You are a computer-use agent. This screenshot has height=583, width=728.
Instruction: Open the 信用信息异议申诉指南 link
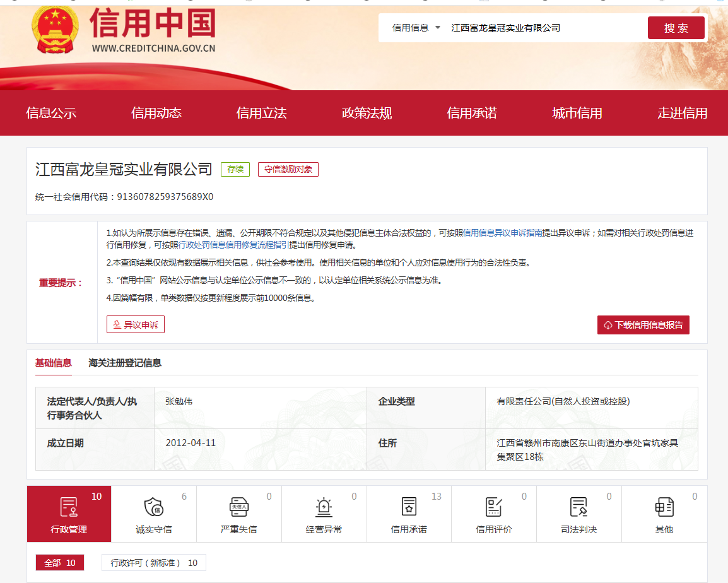coord(503,233)
